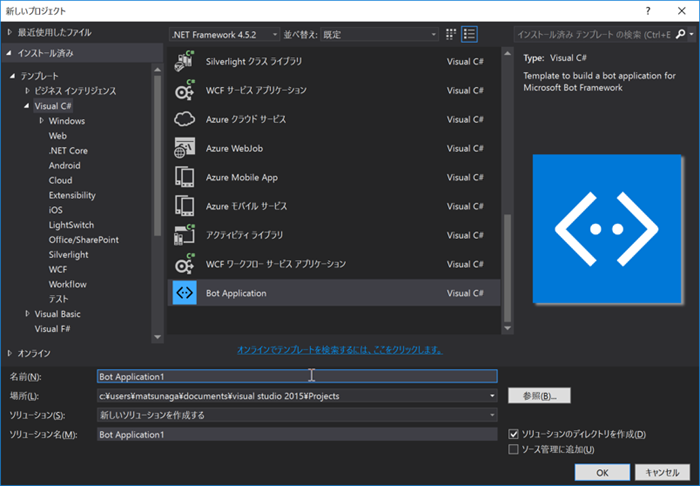This screenshot has width=700, height=486.
Task: Click the WCF サービス アプリケーション template icon
Action: coord(184,91)
